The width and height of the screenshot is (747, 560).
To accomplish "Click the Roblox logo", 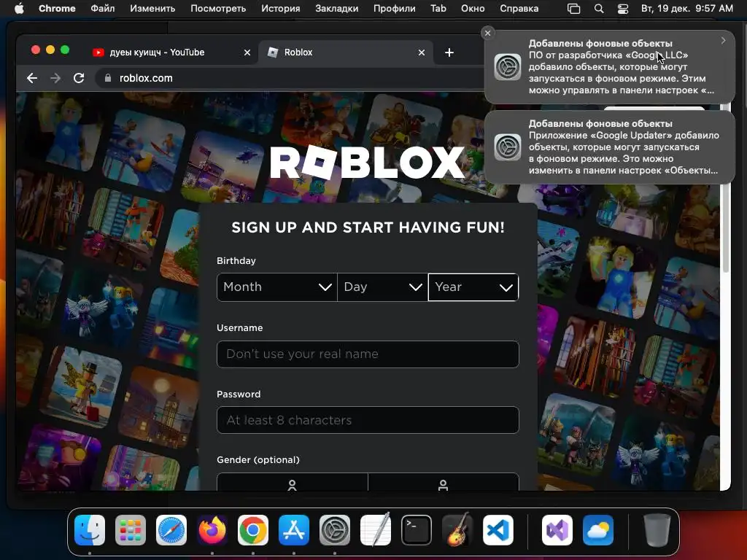I will (368, 163).
